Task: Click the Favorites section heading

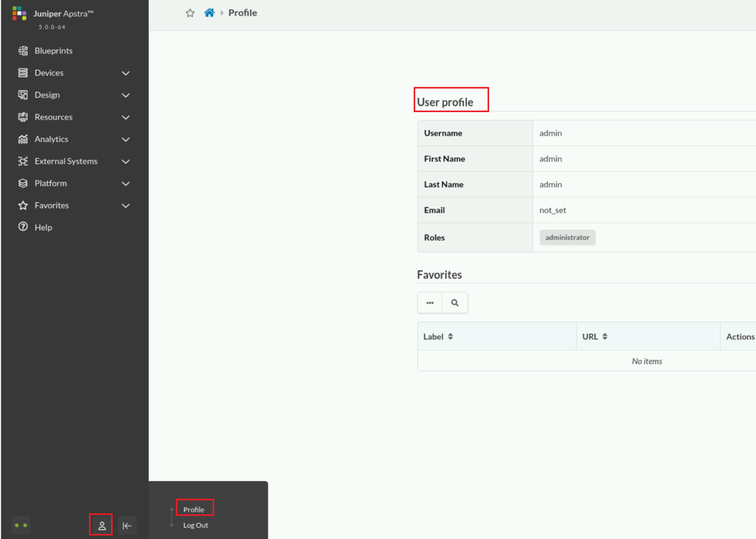Action: pyautogui.click(x=439, y=274)
